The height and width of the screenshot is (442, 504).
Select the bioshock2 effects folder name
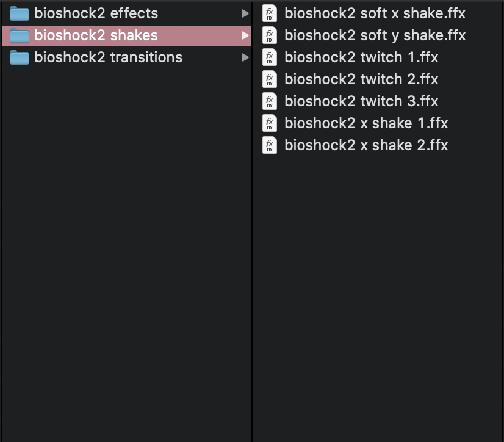point(96,13)
